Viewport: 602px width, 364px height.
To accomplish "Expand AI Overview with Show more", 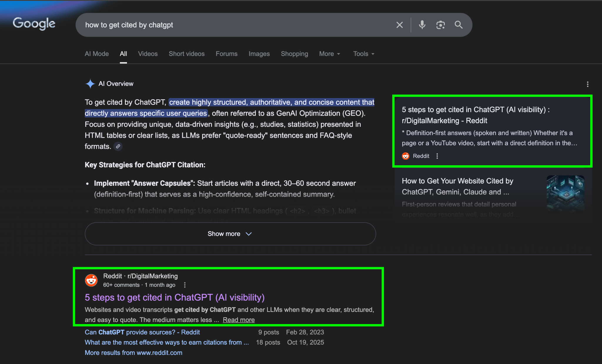I will pos(230,234).
